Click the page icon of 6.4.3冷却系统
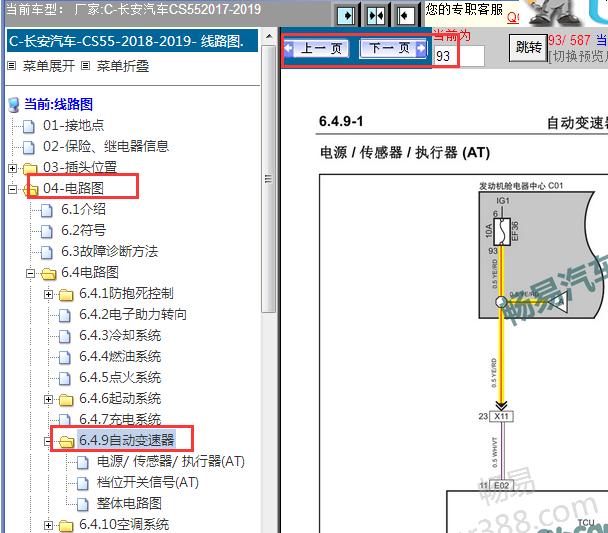Viewport: 608px width, 533px height. point(65,337)
